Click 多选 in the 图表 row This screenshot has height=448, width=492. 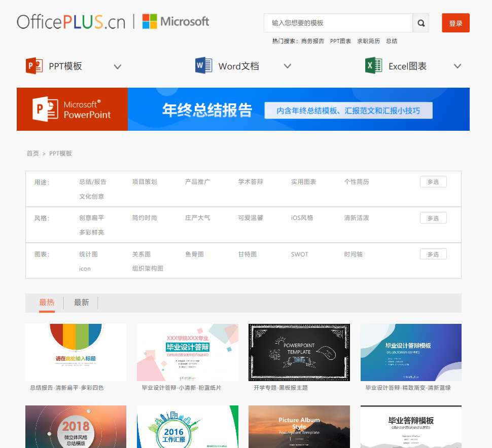[x=433, y=254]
